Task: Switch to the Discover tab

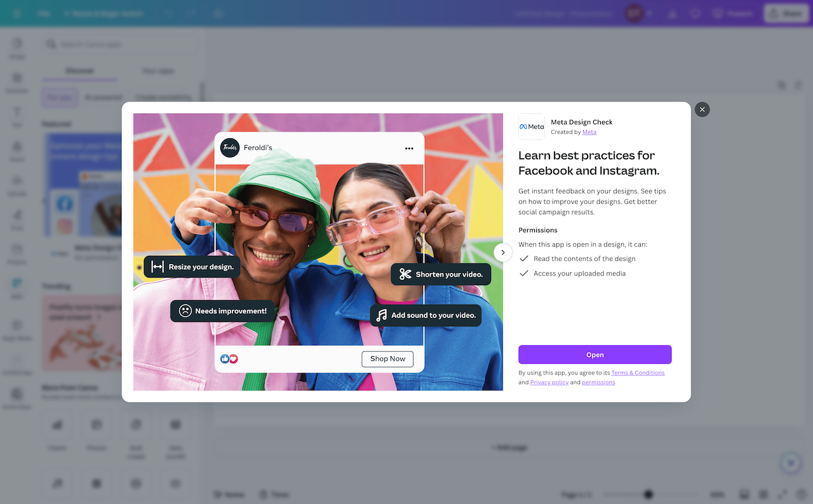Action: coord(80,71)
